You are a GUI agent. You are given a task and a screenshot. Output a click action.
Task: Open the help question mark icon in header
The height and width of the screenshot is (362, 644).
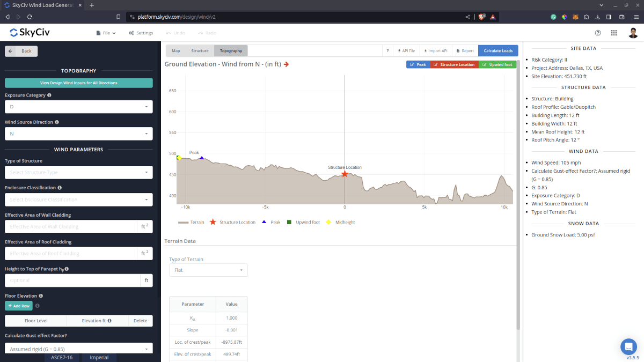598,33
